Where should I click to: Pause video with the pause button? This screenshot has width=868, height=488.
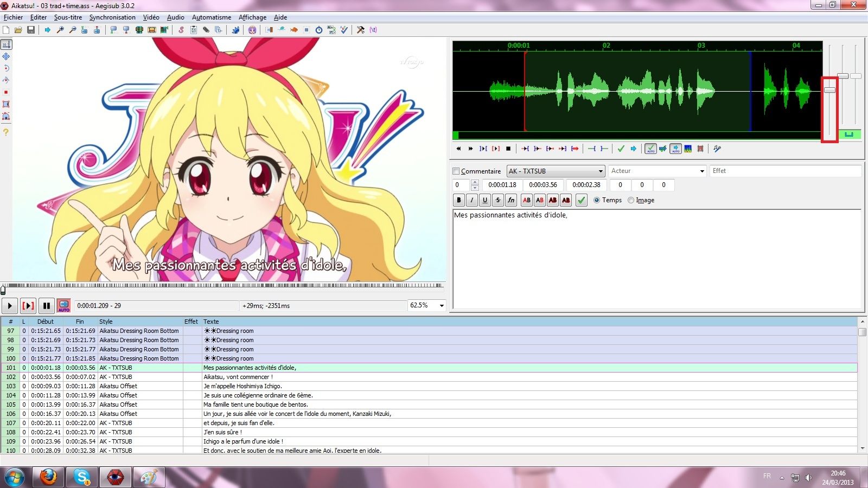point(47,306)
